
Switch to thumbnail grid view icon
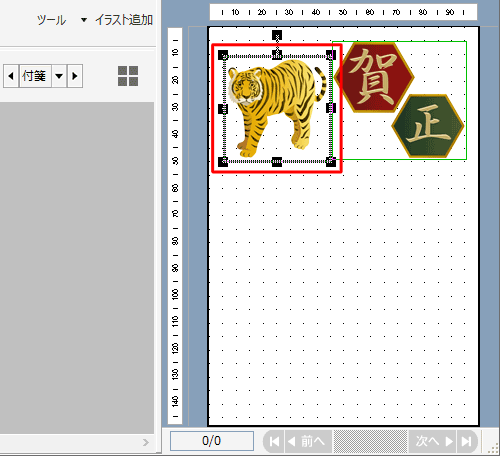point(128,76)
